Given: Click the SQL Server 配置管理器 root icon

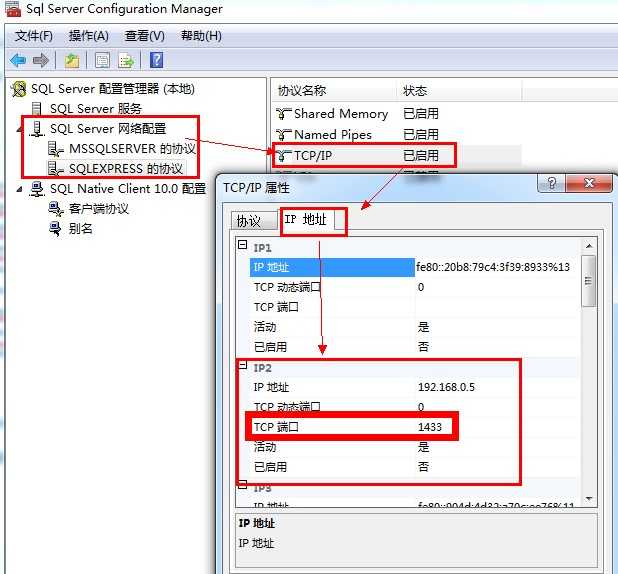Looking at the screenshot, I should click(19, 89).
